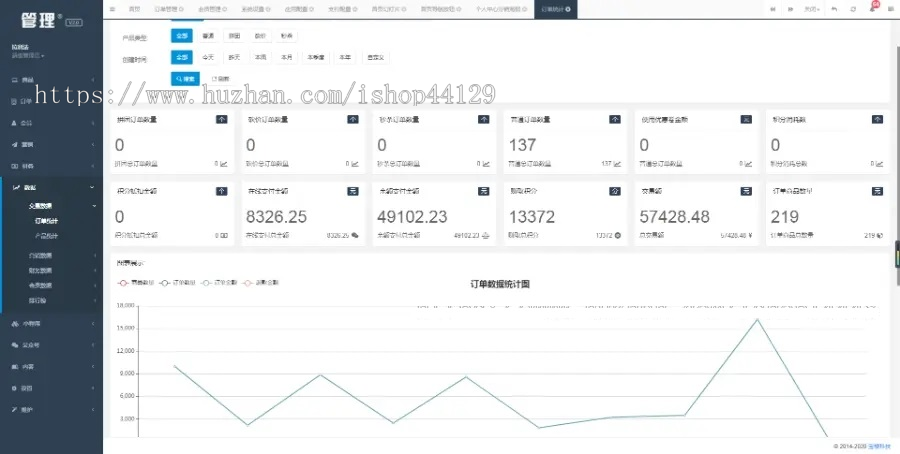This screenshot has height=454, width=900.
Task: Select 砍价 under the 产品类型 filter
Action: click(261, 36)
